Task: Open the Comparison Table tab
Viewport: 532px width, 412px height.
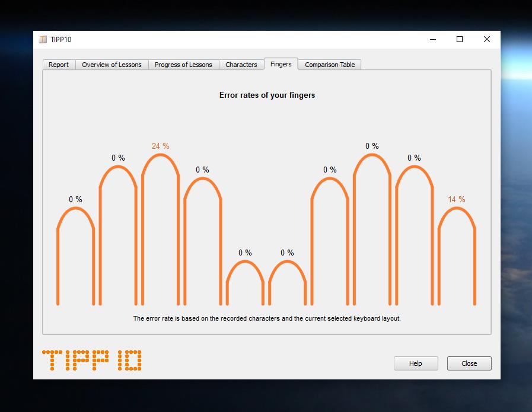Action: point(329,65)
